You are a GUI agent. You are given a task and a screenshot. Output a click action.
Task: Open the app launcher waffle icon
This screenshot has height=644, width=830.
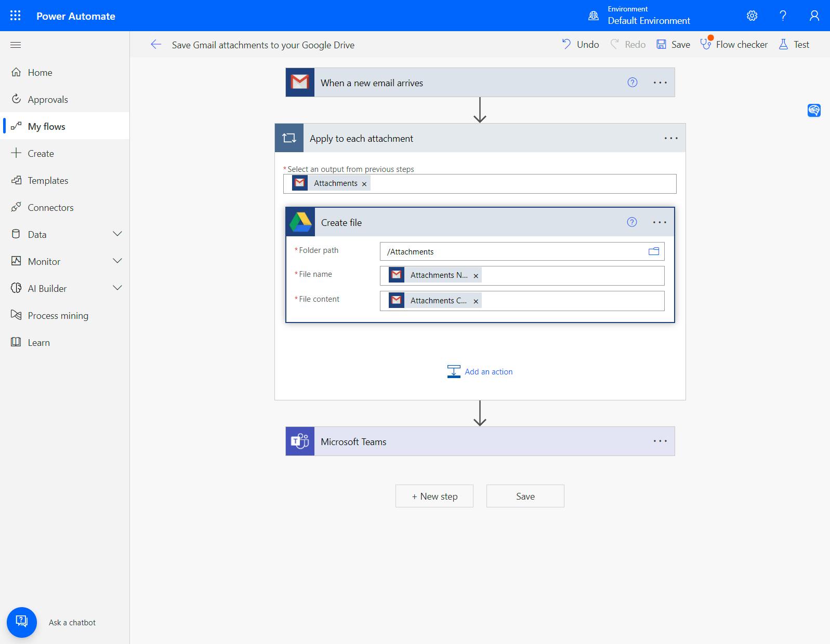tap(16, 16)
